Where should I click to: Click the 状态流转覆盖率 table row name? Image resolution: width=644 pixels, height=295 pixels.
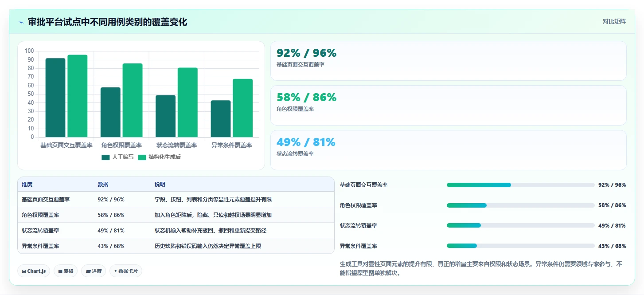coord(40,231)
